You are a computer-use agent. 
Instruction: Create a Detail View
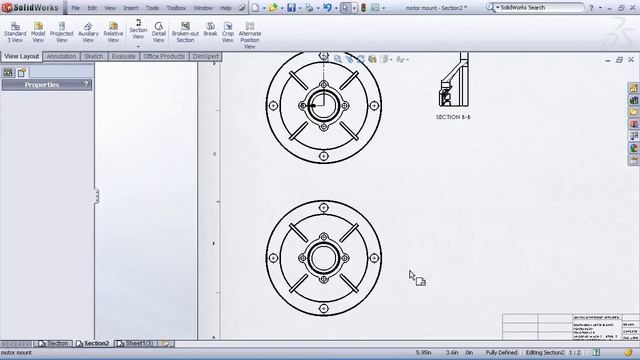click(x=158, y=32)
